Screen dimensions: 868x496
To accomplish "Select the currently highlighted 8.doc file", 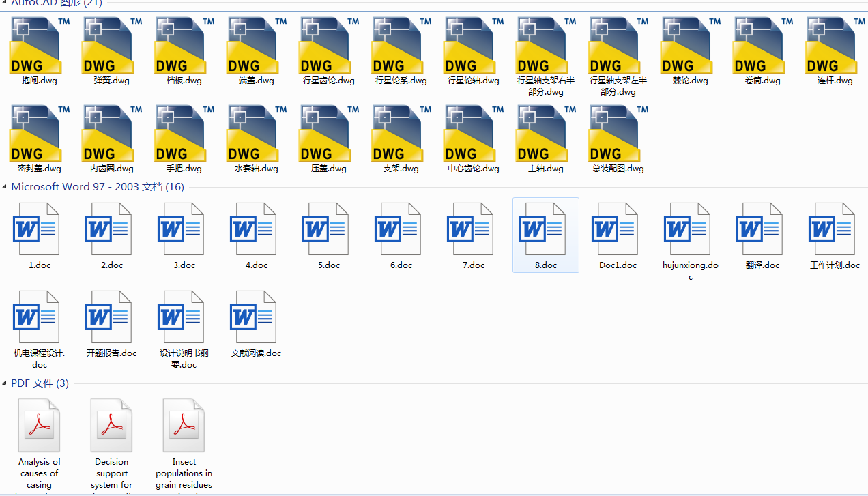I will click(x=545, y=229).
